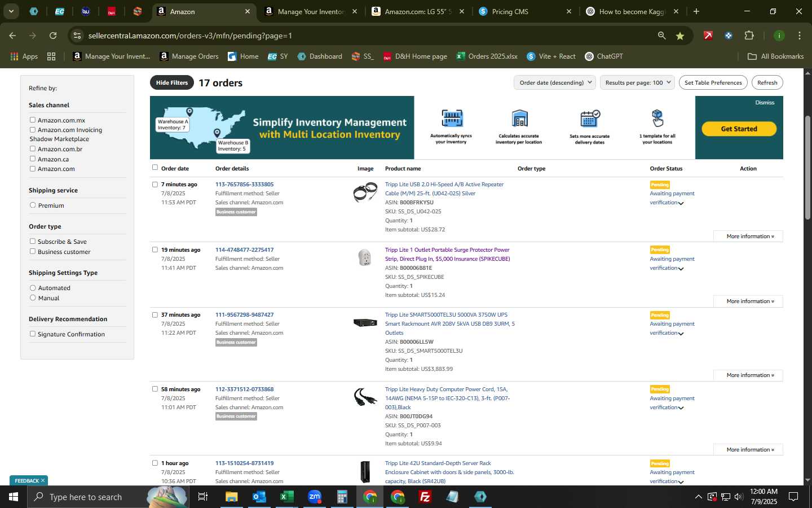Image resolution: width=812 pixels, height=508 pixels.
Task: Open Zoom from the taskbar
Action: tap(315, 497)
